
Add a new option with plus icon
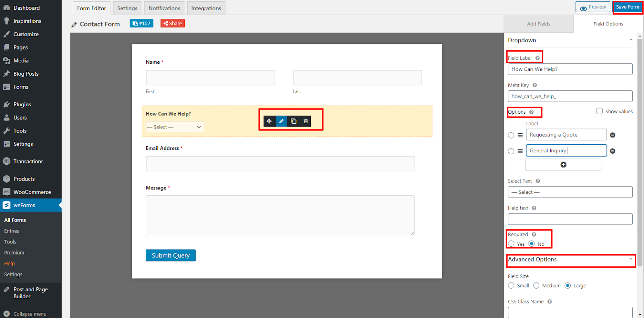click(563, 164)
